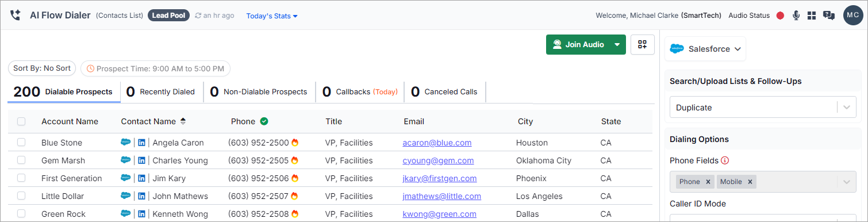Click the microphone icon in header
This screenshot has height=222, width=868.
[x=796, y=16]
